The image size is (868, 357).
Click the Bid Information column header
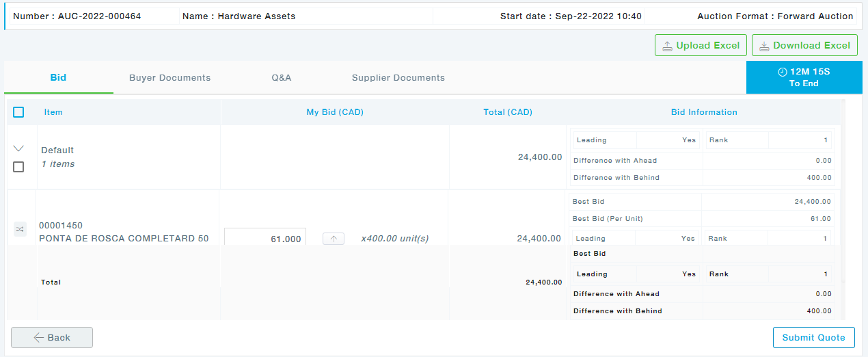coord(703,112)
